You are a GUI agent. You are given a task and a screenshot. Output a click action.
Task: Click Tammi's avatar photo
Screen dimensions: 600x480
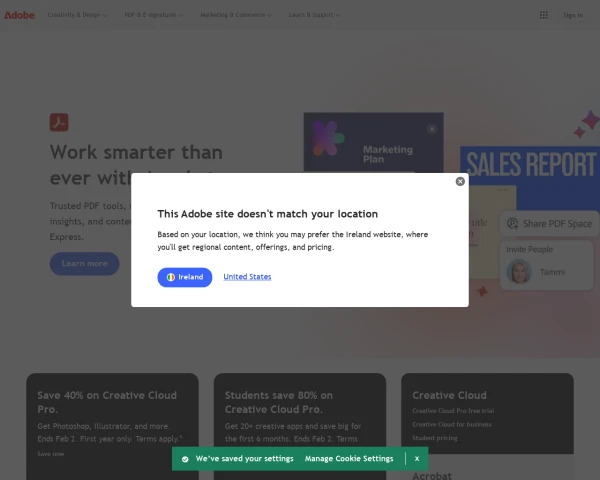point(519,271)
